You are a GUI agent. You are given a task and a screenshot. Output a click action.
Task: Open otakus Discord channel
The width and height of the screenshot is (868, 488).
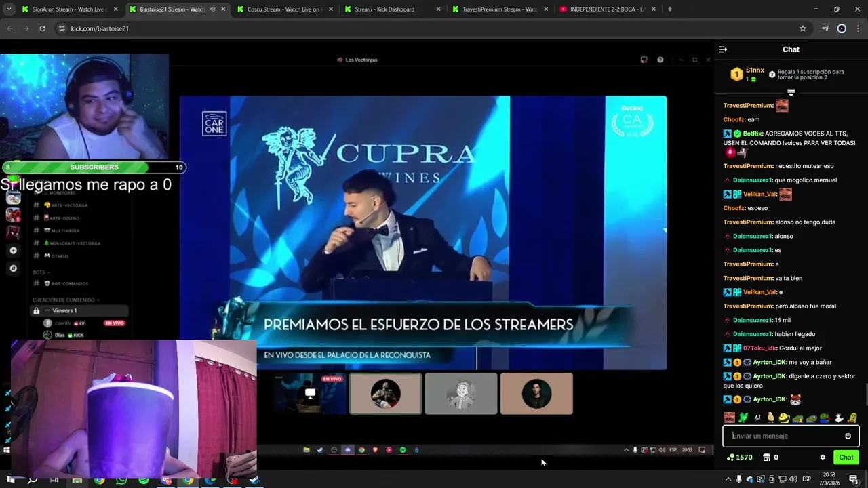pyautogui.click(x=58, y=256)
